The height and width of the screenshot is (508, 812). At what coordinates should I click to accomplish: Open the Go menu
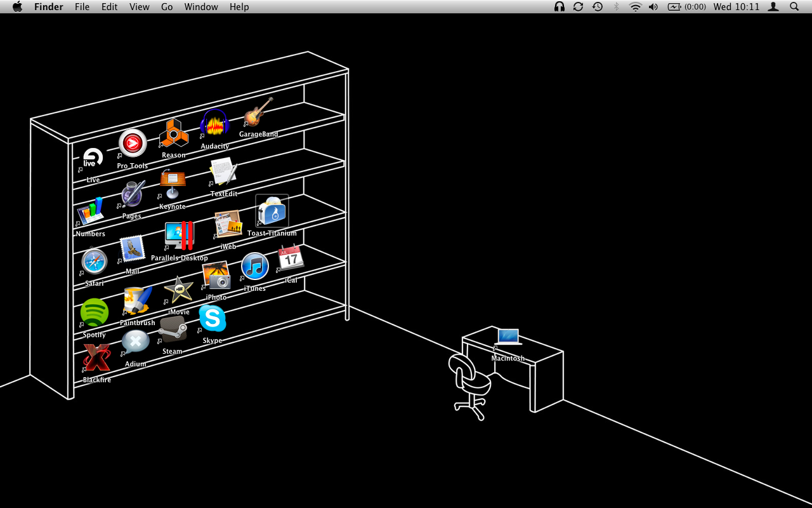coord(167,6)
